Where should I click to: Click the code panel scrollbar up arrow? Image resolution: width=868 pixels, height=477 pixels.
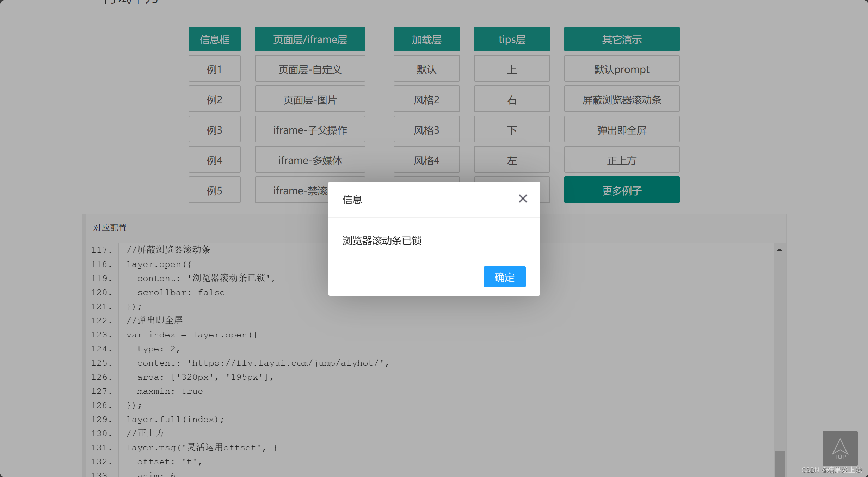tap(780, 250)
